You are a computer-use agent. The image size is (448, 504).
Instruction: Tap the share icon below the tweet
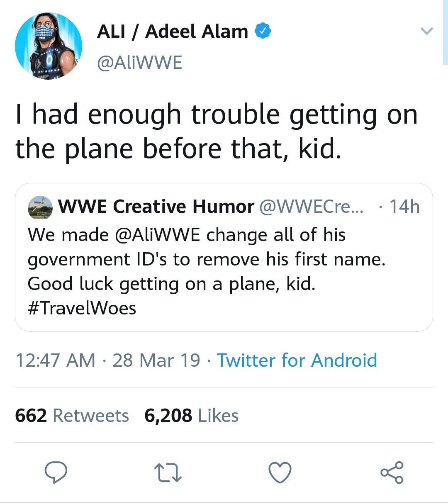(x=392, y=472)
